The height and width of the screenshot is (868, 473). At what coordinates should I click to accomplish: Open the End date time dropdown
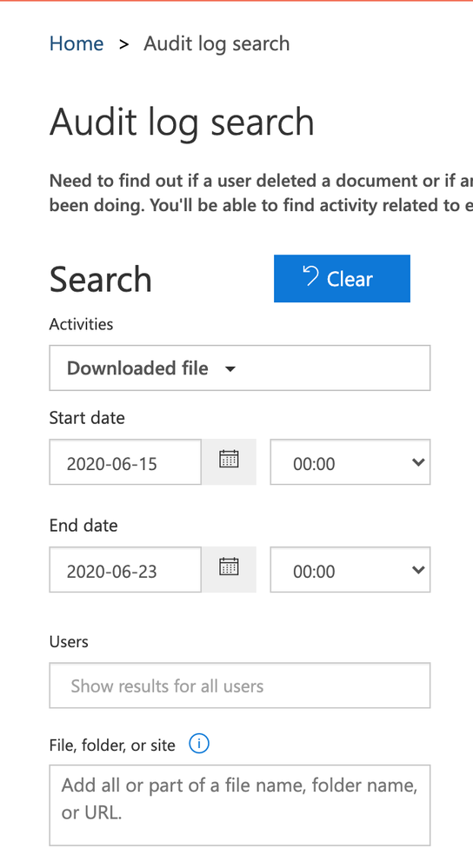350,570
